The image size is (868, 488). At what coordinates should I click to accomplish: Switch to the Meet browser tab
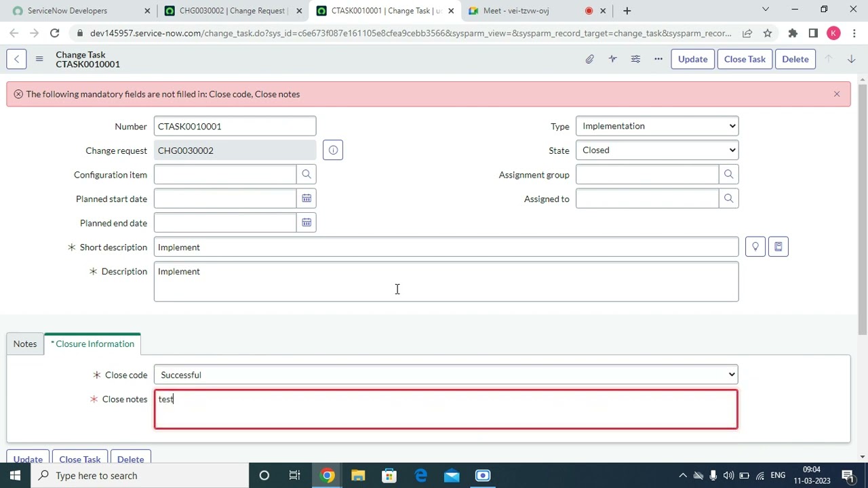[536, 11]
